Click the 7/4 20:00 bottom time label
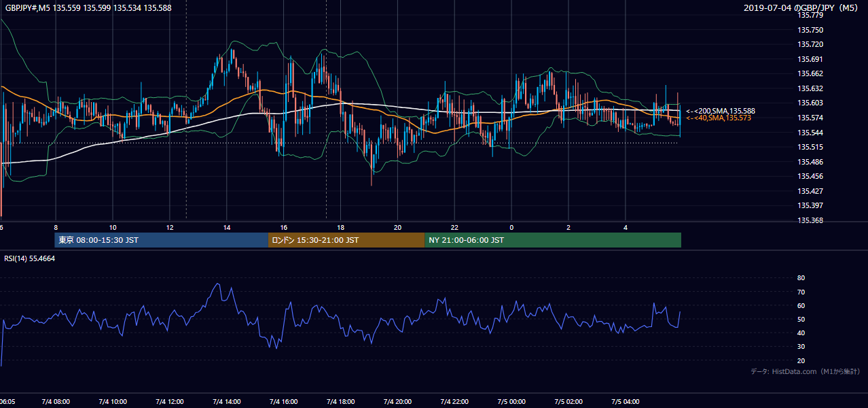The height and width of the screenshot is (408, 868). 398,402
